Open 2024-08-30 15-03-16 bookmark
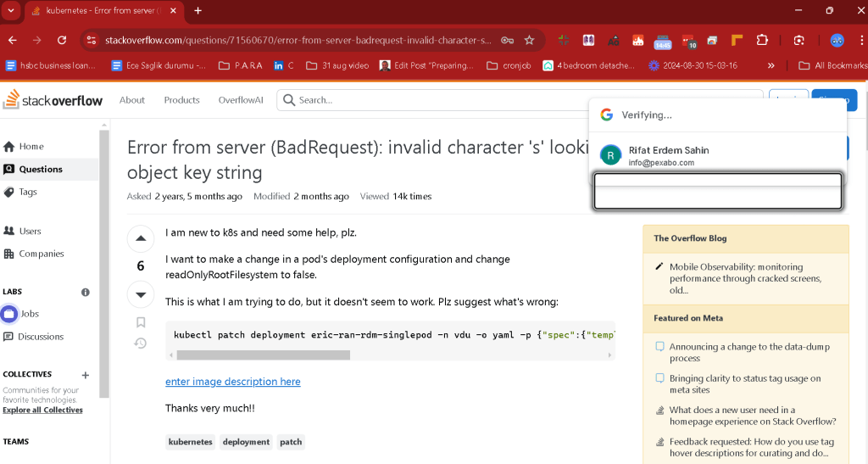This screenshot has height=464, width=868. coord(693,65)
